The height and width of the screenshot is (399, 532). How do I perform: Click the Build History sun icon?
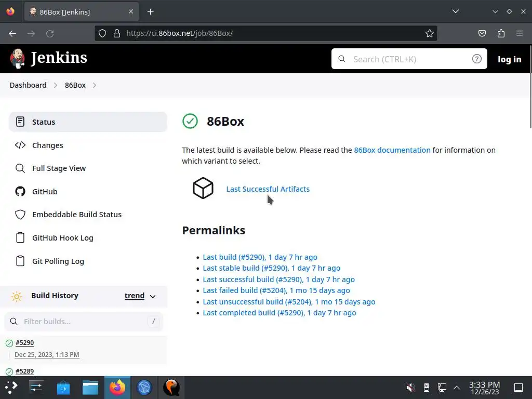16,296
